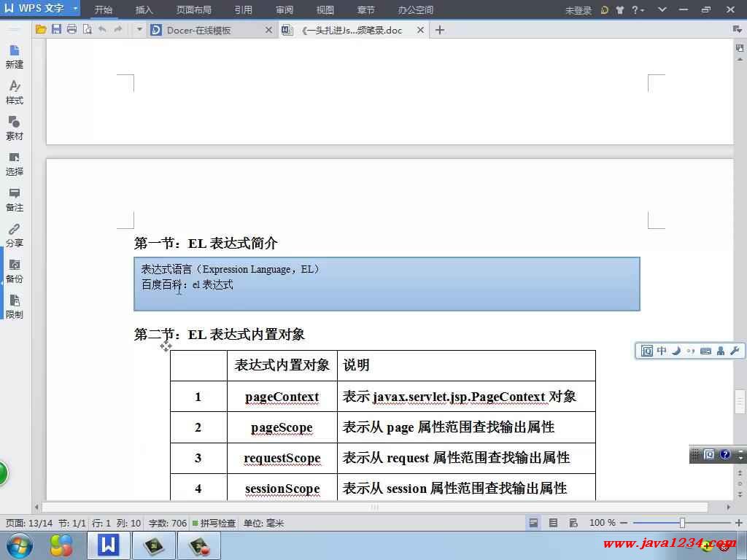This screenshot has width=747, height=560.
Task: Click the skin (shirt) icon in title bar
Action: tap(620, 10)
